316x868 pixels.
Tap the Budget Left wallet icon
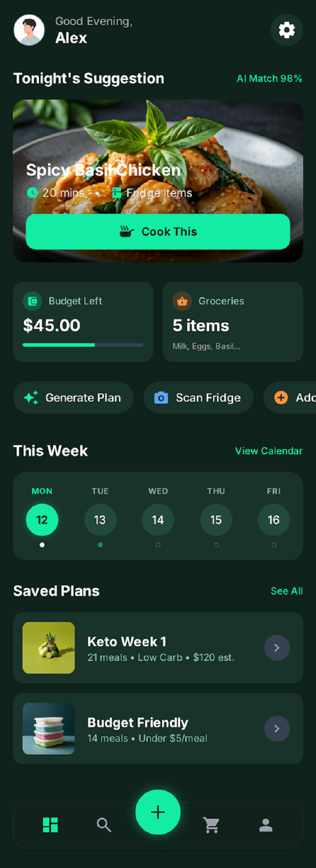[x=32, y=301]
